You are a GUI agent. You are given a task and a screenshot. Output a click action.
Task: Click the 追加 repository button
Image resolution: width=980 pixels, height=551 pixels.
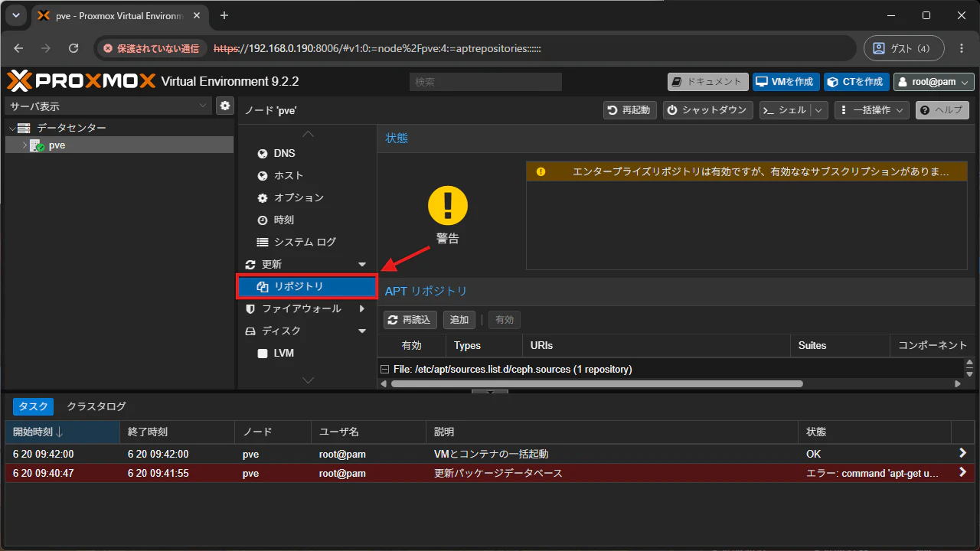click(459, 320)
